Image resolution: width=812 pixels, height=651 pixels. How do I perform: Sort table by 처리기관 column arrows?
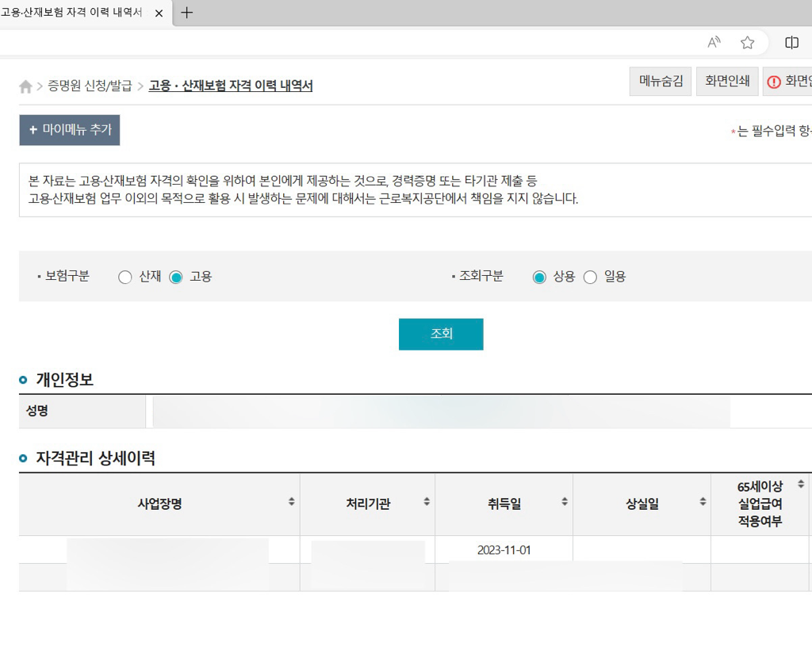click(427, 502)
